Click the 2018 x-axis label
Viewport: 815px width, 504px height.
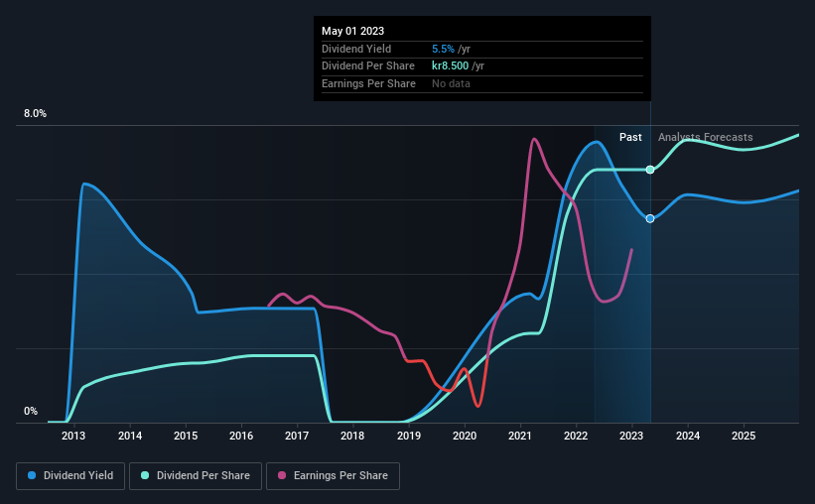352,436
